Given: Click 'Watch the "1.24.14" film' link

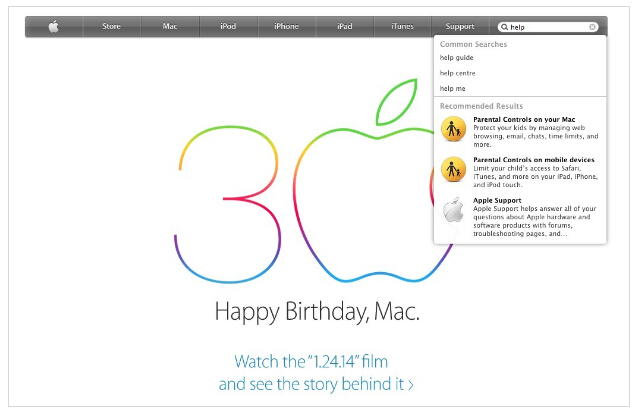Looking at the screenshot, I should click(x=311, y=362).
